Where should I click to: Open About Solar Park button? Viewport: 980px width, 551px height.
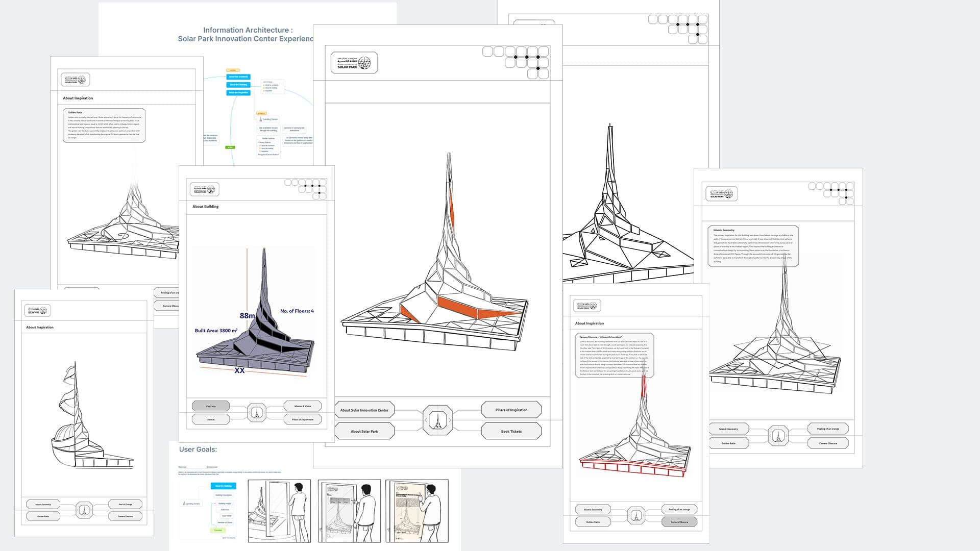pos(364,431)
